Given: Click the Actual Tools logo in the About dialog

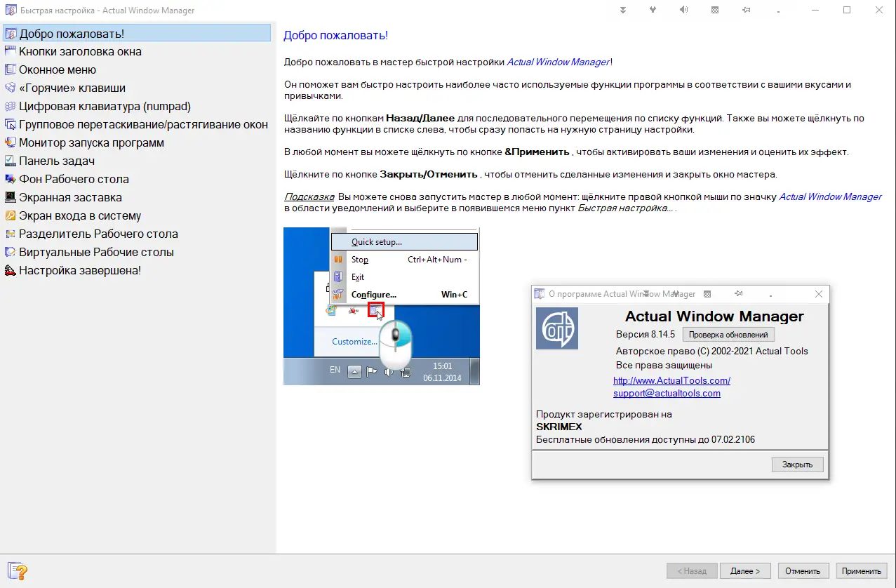Looking at the screenshot, I should (557, 328).
